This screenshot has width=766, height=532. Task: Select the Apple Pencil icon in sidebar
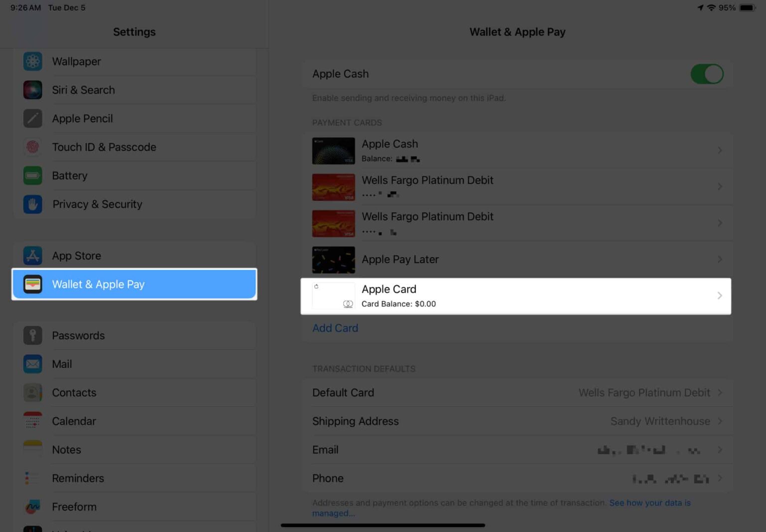pos(32,118)
